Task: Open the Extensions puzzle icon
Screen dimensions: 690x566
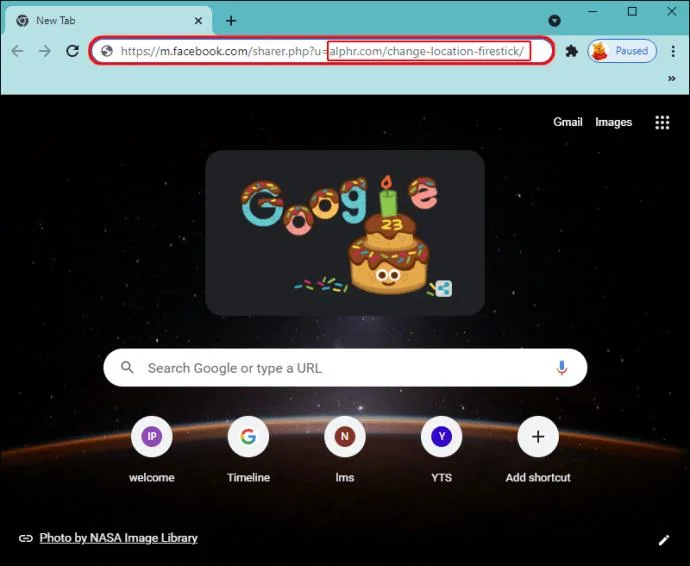Action: point(571,51)
